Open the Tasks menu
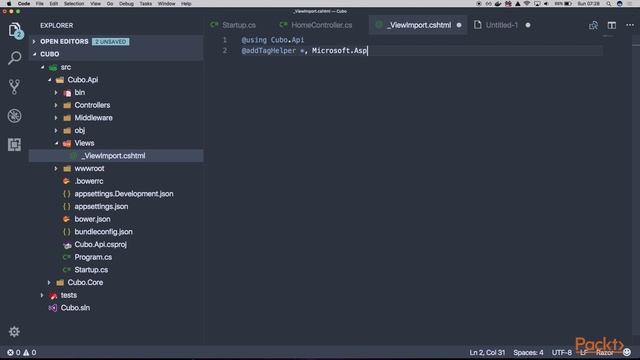Viewport: 640px width, 360px height. point(145,4)
